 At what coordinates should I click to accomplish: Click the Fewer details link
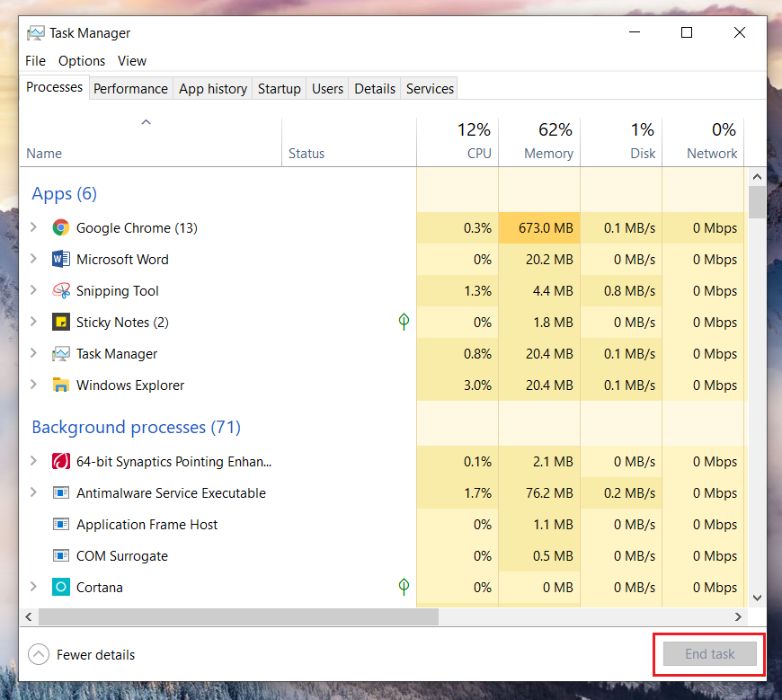95,655
